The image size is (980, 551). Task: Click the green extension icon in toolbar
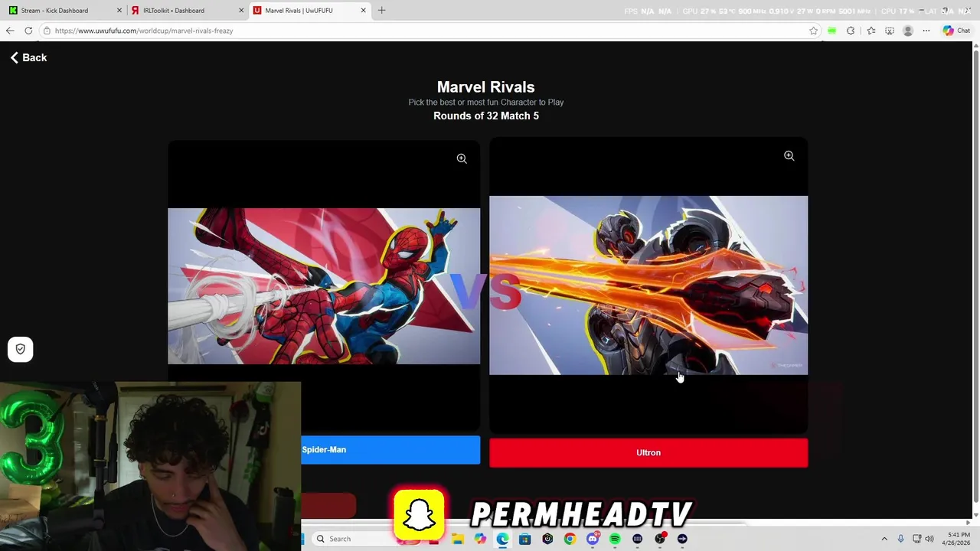831,31
